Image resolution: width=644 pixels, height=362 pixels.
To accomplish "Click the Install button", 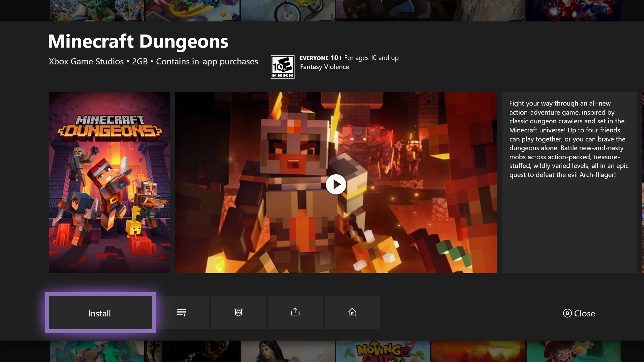I will click(x=100, y=313).
